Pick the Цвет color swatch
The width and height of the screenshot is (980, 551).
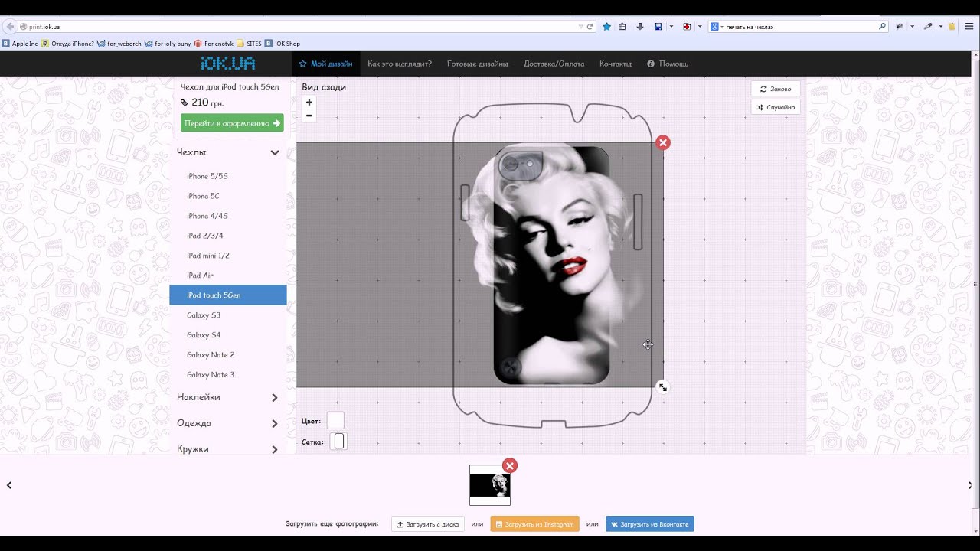coord(335,420)
